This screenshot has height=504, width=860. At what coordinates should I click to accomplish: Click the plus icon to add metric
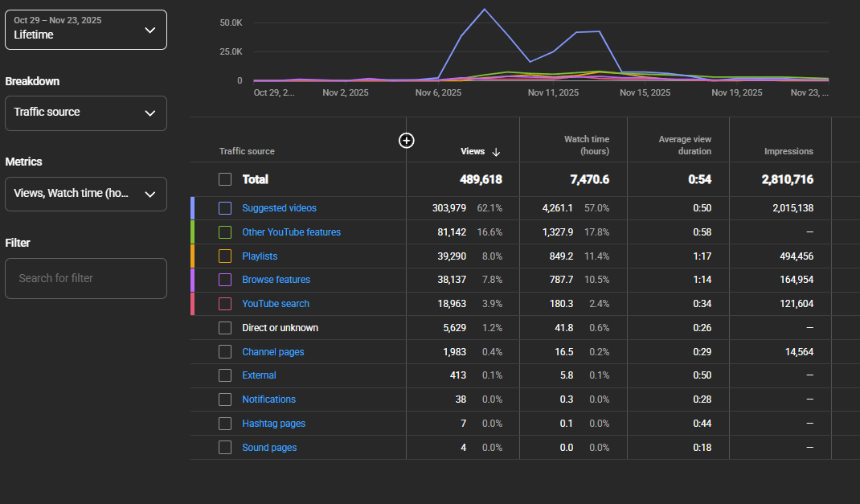[x=407, y=141]
